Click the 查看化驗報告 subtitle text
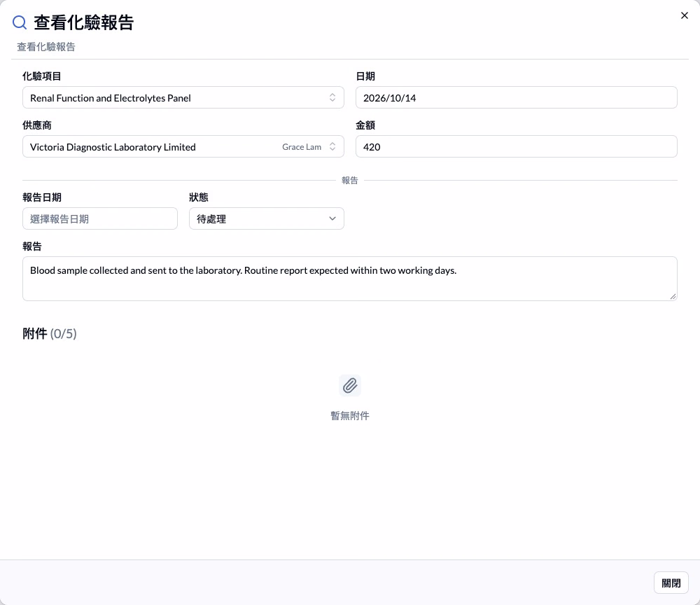700x605 pixels. [46, 47]
